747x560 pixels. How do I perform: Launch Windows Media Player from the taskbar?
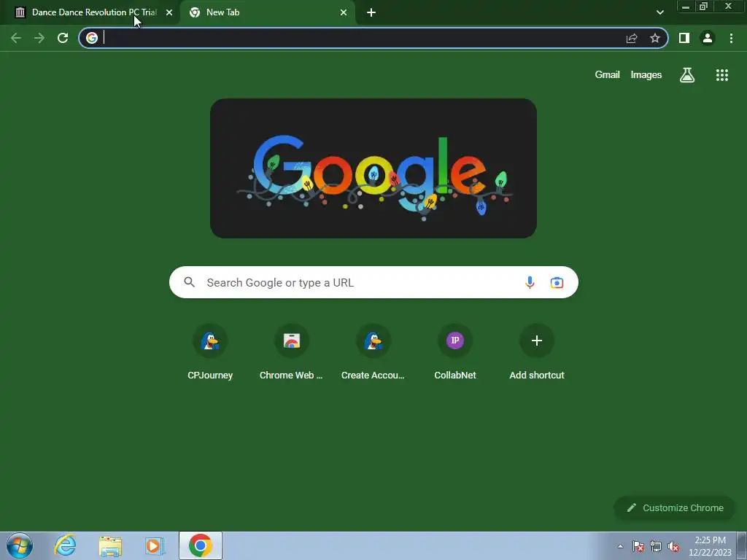(155, 545)
